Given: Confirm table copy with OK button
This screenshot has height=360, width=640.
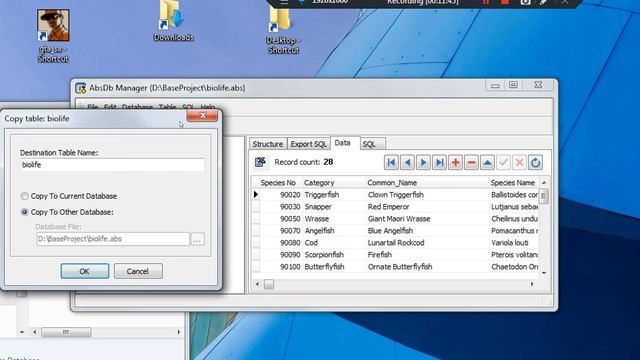Looking at the screenshot, I should pyautogui.click(x=84, y=271).
